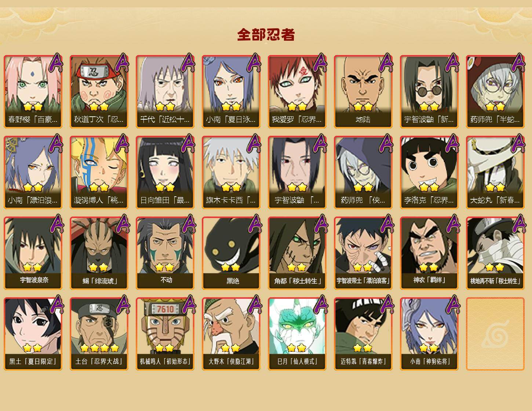Choose the 桃地再不斩「秽土转生」 card
Screen dimensions: 532x411
[x=495, y=253]
